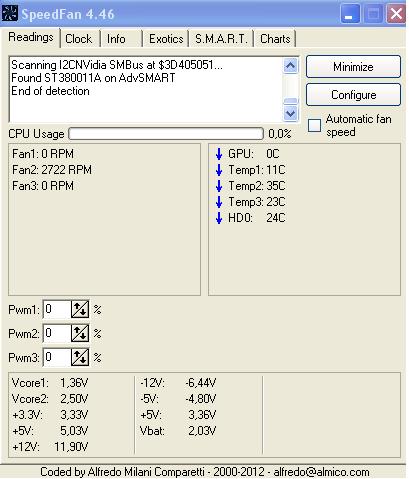Click into the Pwm3 value field
Screen dimensions: 409x479
coord(57,357)
